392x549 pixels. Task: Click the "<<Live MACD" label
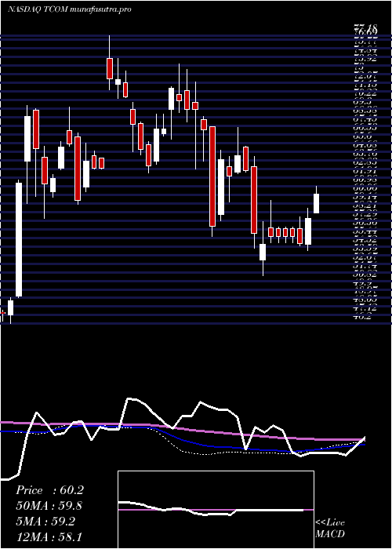point(330,529)
